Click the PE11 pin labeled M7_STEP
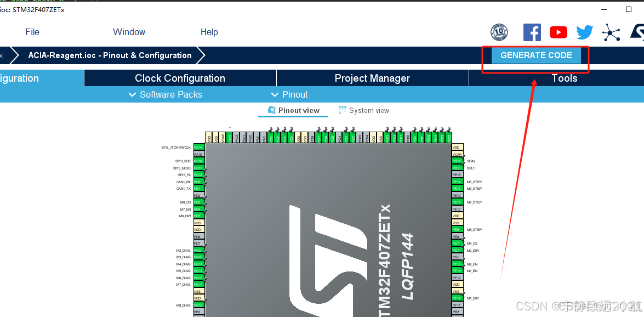Image resolution: width=644 pixels, height=317 pixels. coord(458,202)
